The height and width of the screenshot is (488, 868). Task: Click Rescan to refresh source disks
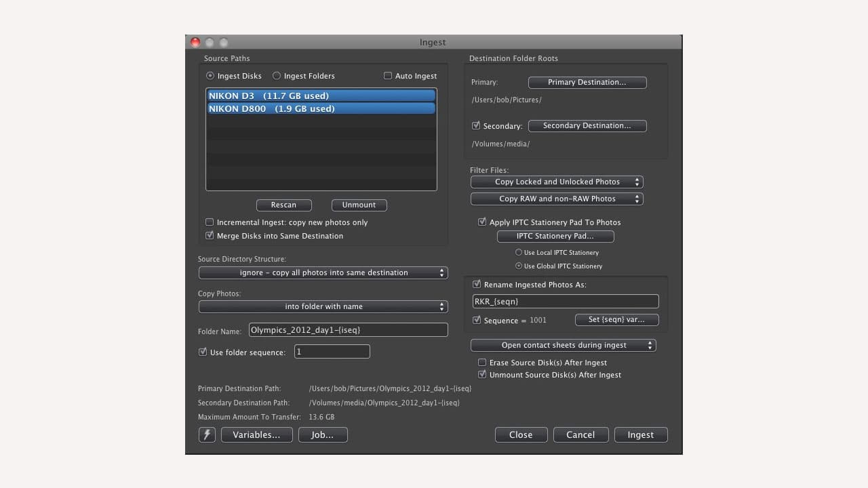point(284,205)
